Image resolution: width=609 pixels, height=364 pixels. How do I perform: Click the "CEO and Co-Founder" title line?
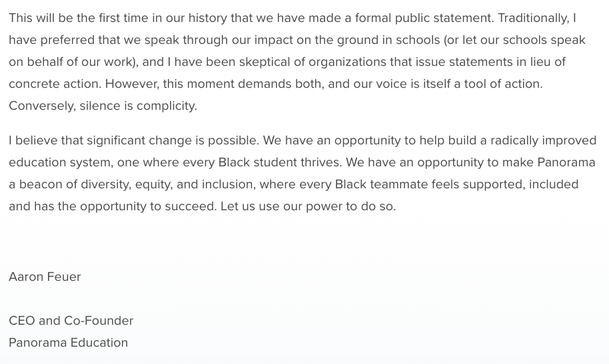(x=71, y=321)
